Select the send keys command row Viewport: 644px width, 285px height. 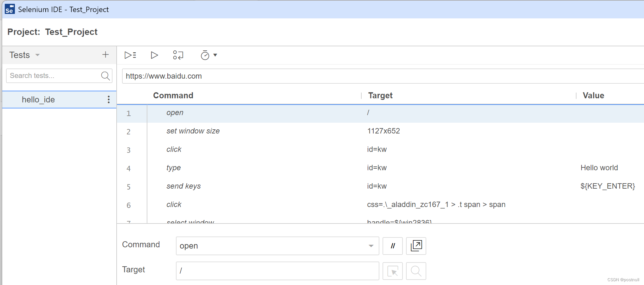pos(380,186)
